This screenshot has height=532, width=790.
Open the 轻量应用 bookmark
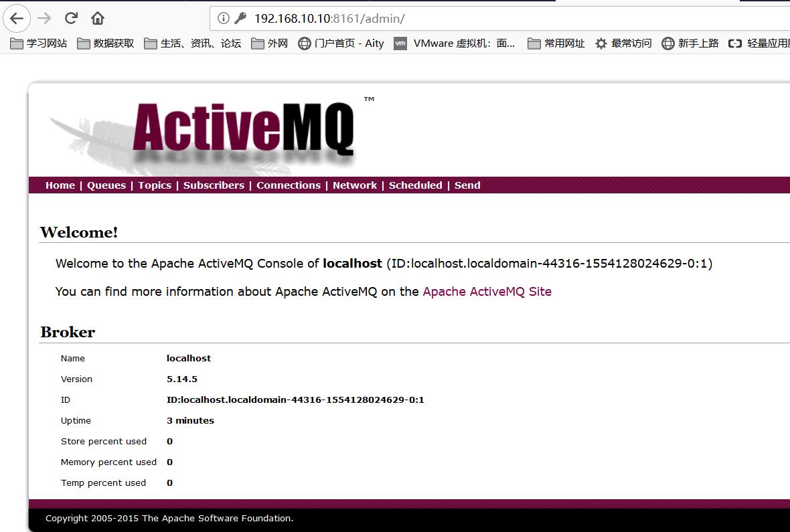pos(759,43)
